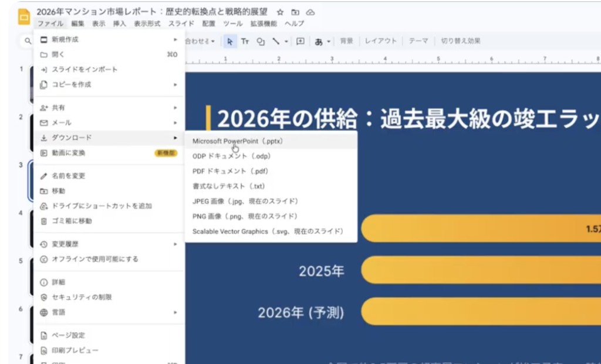This screenshot has width=601, height=364.
Task: Select PDF ドキュメント (.pdf) from download submenu
Action: click(231, 171)
